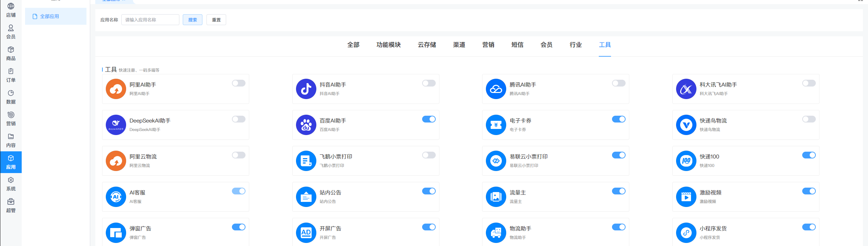
Task: Disable the 百度AI助手 switch
Action: click(429, 119)
